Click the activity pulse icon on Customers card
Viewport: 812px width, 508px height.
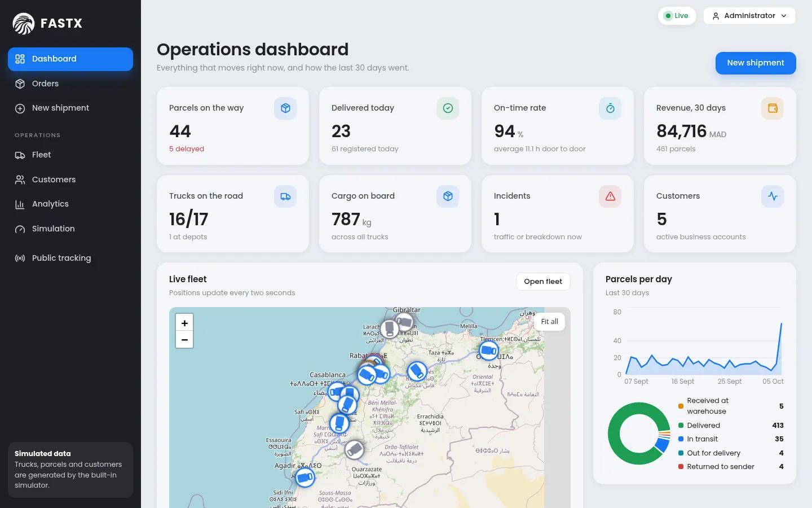pyautogui.click(x=773, y=196)
